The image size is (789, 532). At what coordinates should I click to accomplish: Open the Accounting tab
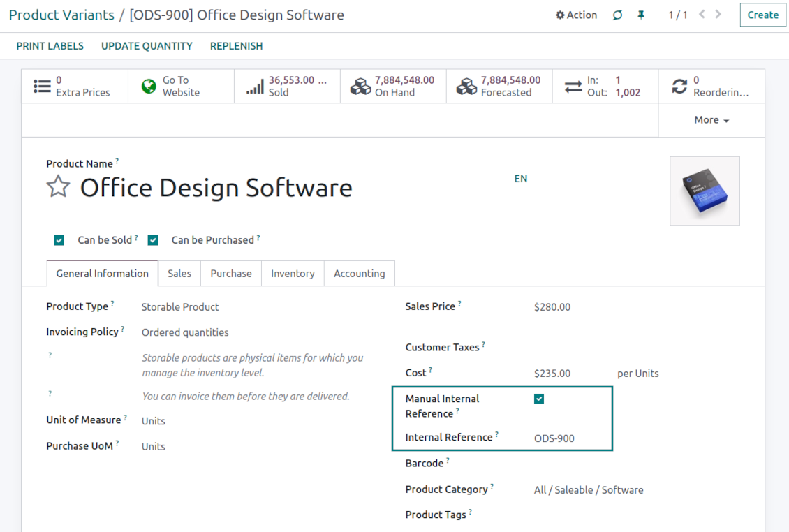[x=359, y=274]
